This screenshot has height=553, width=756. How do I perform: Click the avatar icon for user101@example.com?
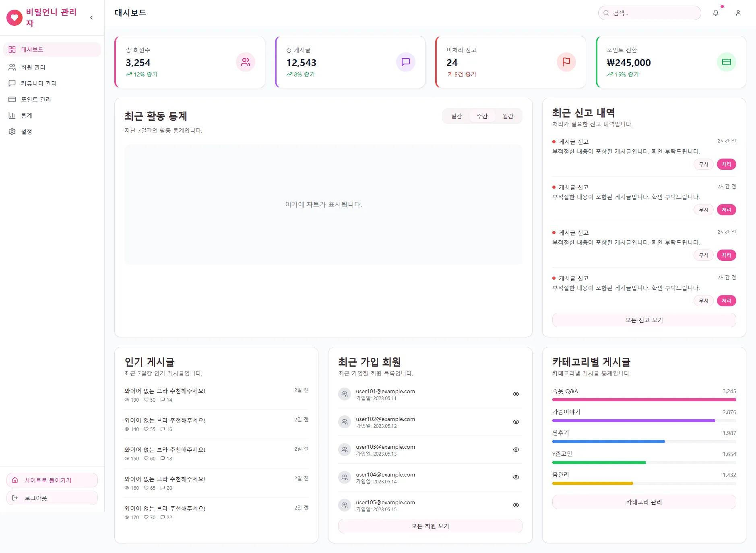click(345, 394)
